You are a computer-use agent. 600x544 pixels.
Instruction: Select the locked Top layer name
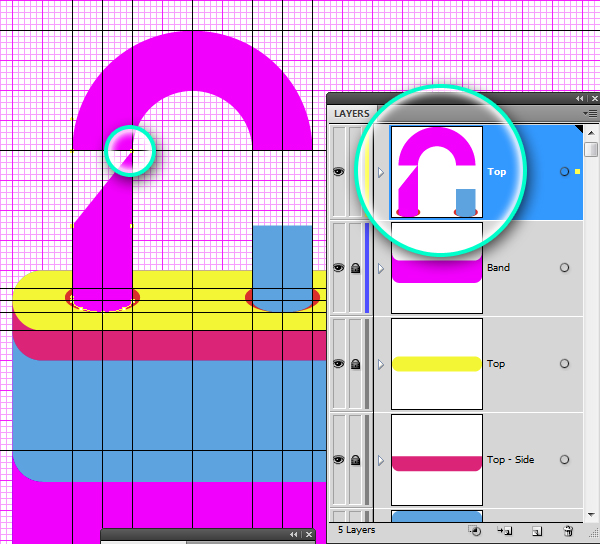point(496,363)
